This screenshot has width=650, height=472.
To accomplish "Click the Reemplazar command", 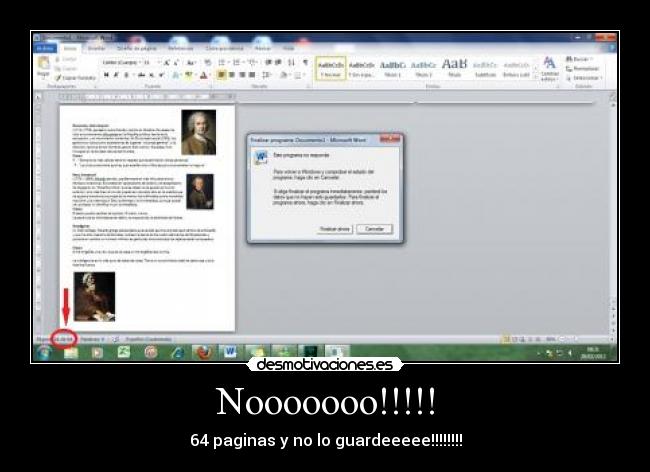I will (x=582, y=68).
